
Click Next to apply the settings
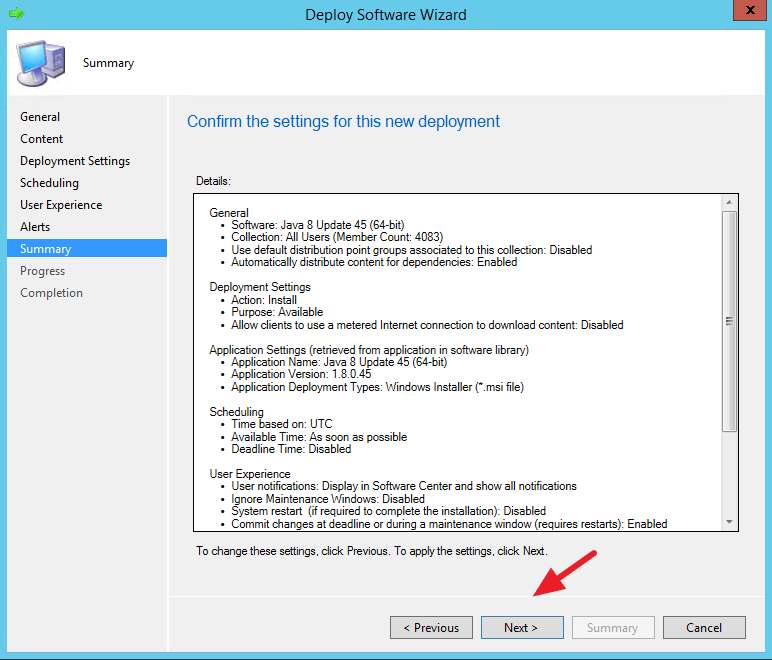click(x=522, y=628)
